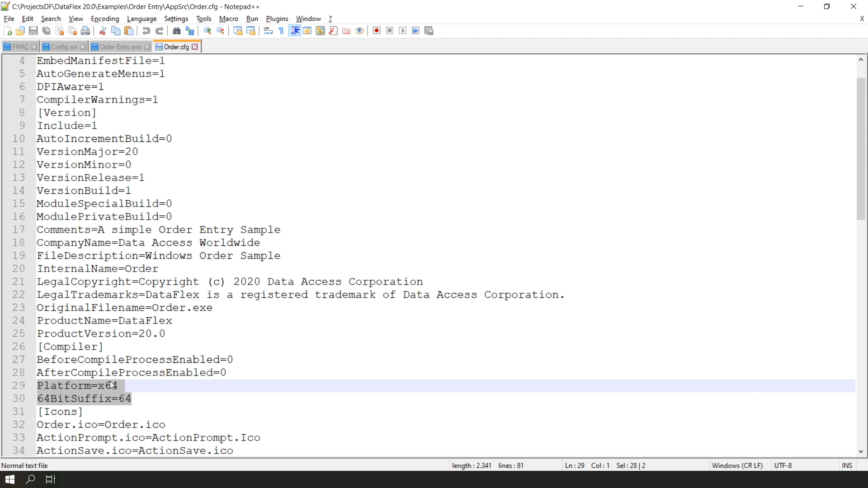Switch to the Config.ws tab
Viewport: 868px width, 488px height.
click(64, 47)
